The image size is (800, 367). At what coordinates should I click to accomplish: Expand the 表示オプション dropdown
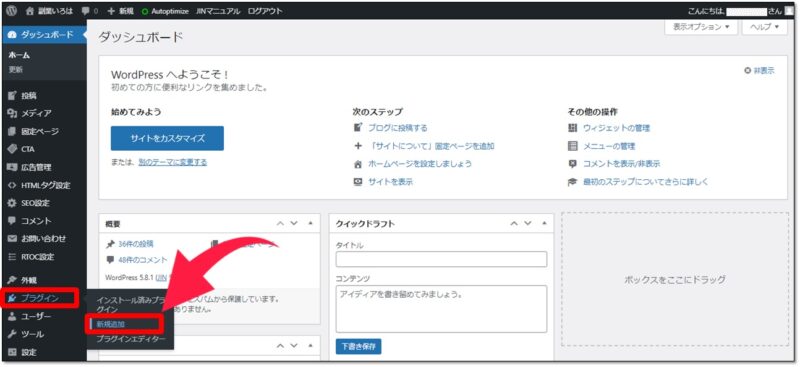[701, 27]
